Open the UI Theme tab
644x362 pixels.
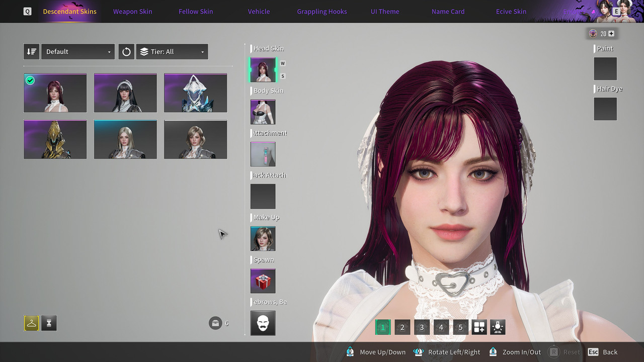tap(385, 11)
